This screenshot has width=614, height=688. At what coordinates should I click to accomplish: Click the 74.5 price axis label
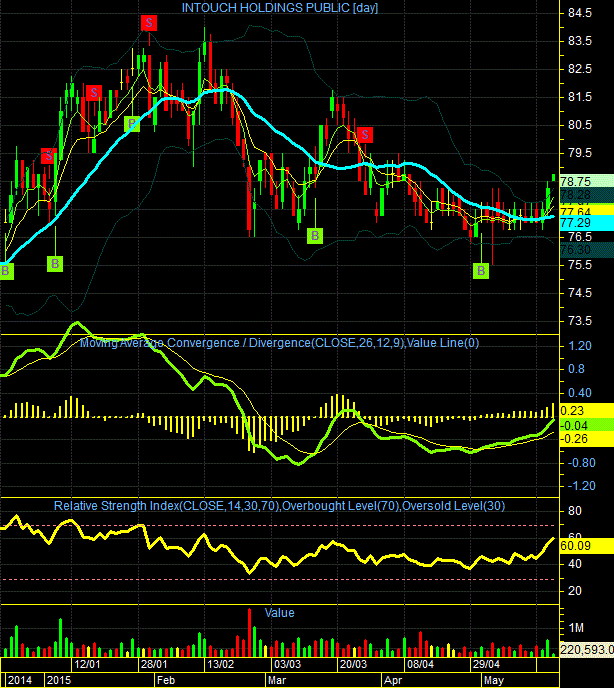pos(580,293)
